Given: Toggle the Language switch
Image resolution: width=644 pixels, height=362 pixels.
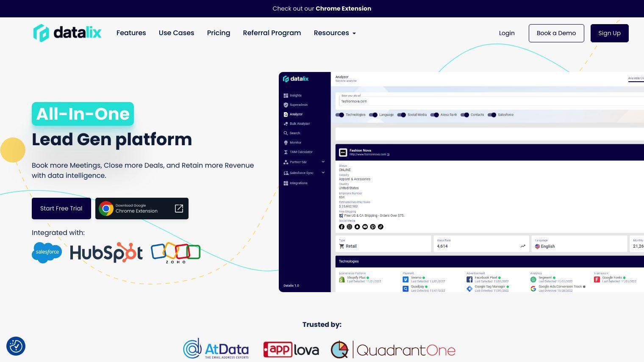Looking at the screenshot, I should click(x=373, y=115).
